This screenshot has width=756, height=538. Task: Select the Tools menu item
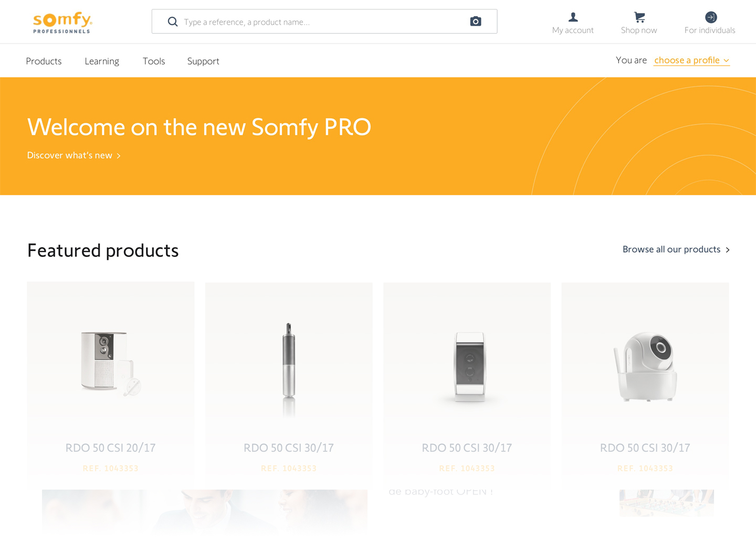click(154, 61)
